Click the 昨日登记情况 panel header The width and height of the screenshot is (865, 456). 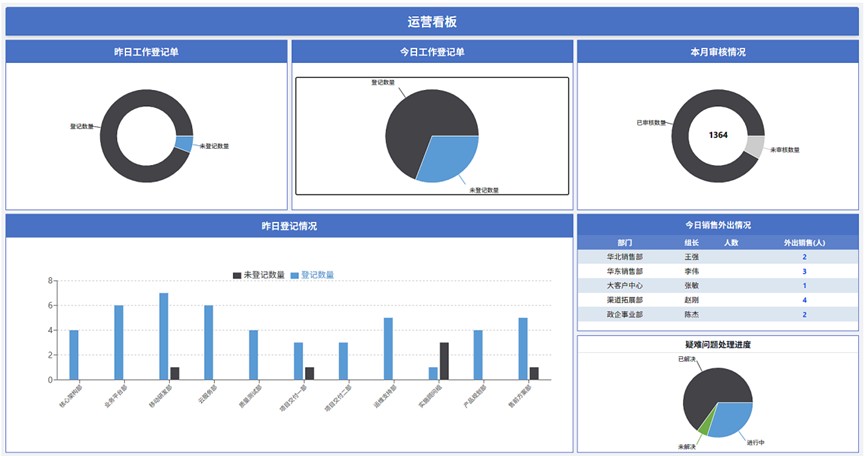tap(289, 226)
